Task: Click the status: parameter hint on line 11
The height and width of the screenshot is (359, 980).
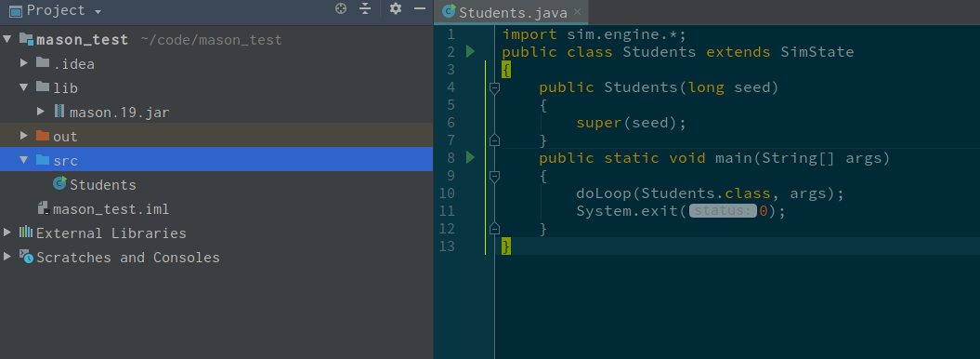Action: pyautogui.click(x=723, y=211)
